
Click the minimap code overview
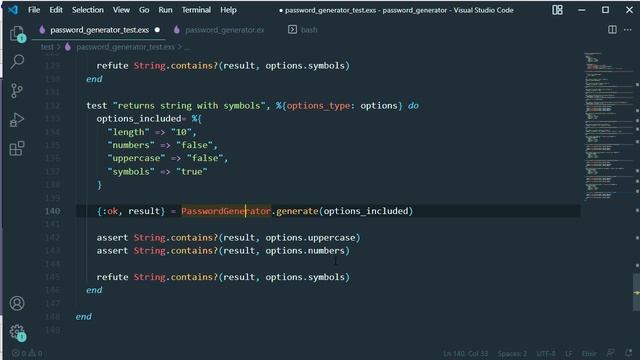pyautogui.click(x=608, y=127)
